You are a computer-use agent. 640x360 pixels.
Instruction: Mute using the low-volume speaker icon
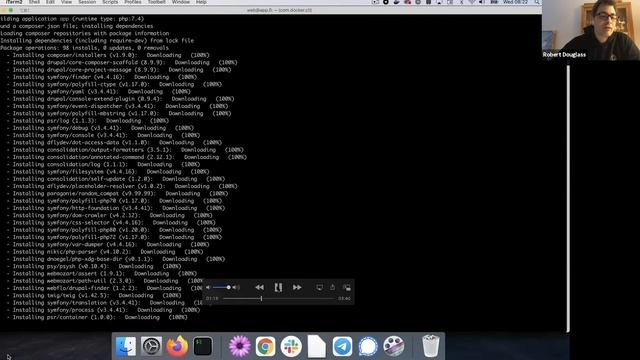[x=208, y=287]
